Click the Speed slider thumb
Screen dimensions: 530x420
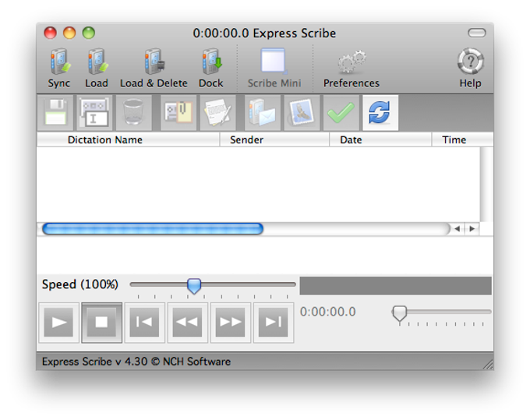[194, 286]
